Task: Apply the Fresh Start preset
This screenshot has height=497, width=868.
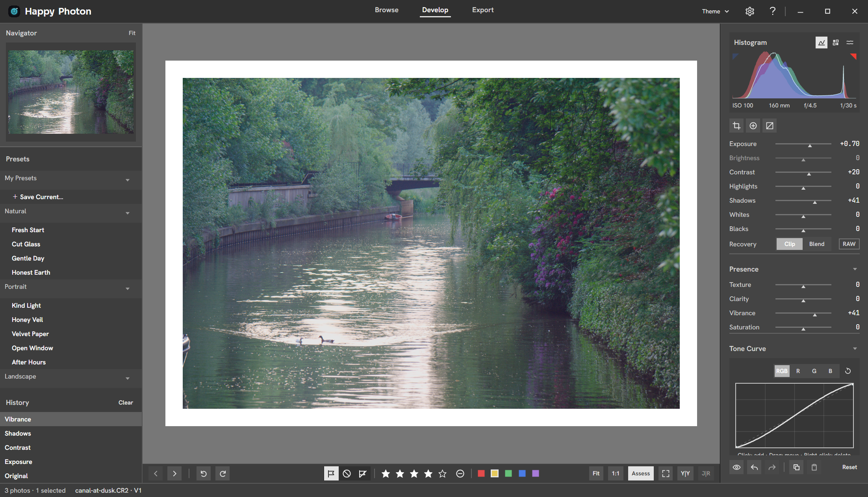Action: pyautogui.click(x=71, y=230)
